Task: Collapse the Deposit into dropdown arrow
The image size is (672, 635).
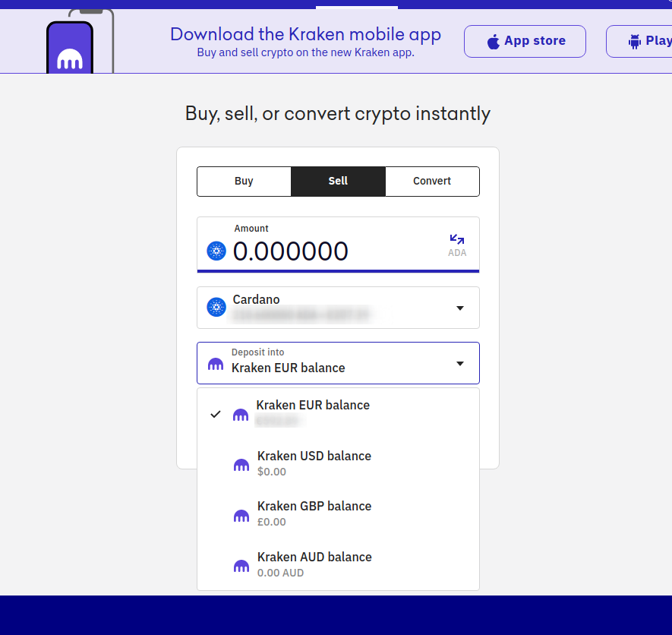Action: pyautogui.click(x=459, y=364)
